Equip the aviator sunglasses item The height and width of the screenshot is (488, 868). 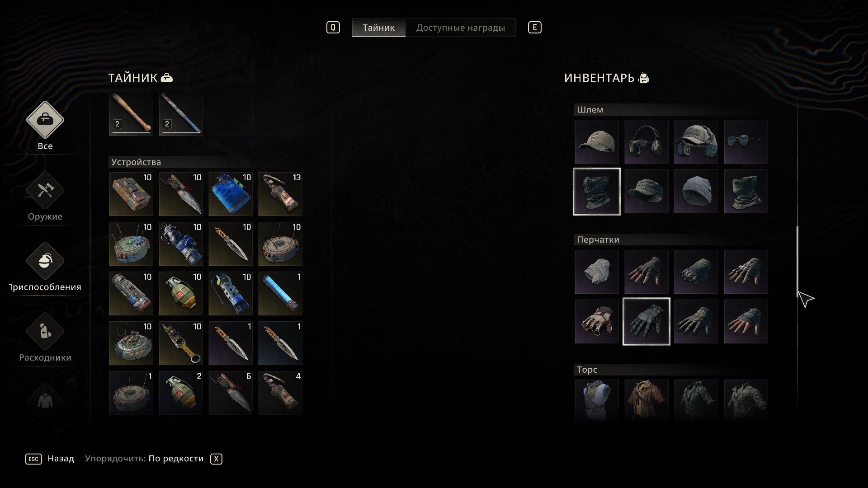click(x=746, y=142)
